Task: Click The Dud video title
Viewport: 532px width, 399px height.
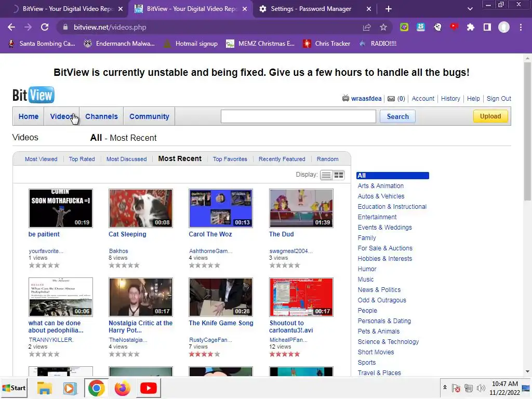Action: click(281, 234)
